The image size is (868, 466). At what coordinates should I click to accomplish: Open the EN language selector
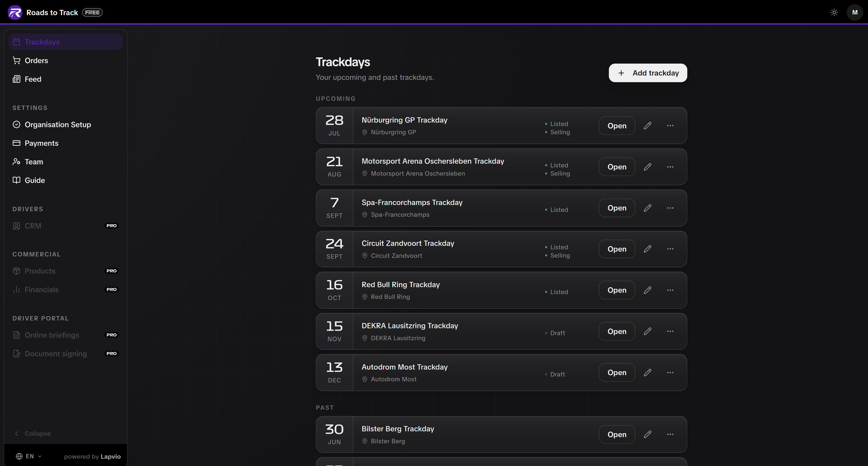click(29, 456)
